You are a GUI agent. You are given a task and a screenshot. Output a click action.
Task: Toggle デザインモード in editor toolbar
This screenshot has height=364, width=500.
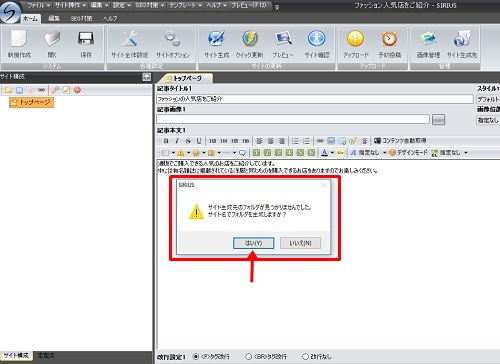tap(408, 153)
